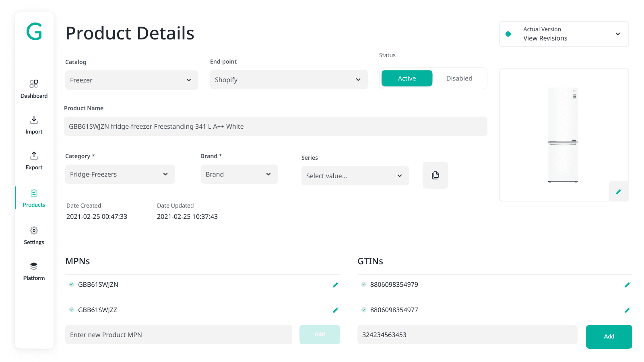Open the View Revisions menu
644x362 pixels.
click(x=563, y=34)
